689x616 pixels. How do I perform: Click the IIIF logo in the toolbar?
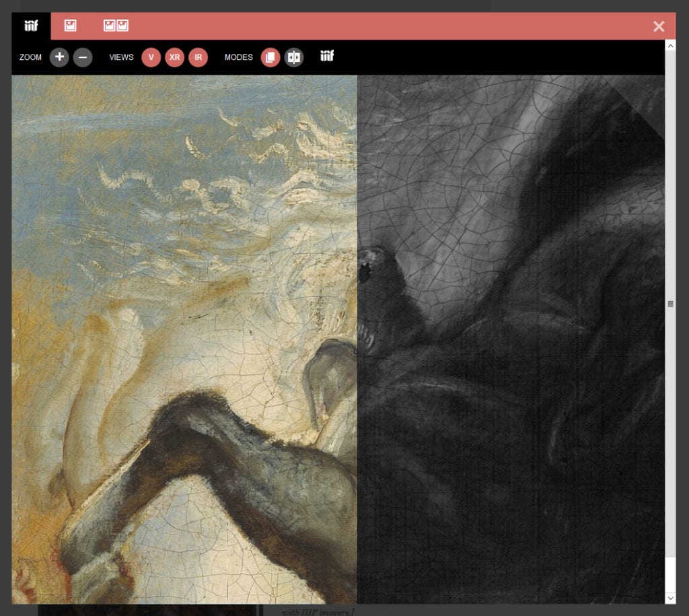coord(327,57)
